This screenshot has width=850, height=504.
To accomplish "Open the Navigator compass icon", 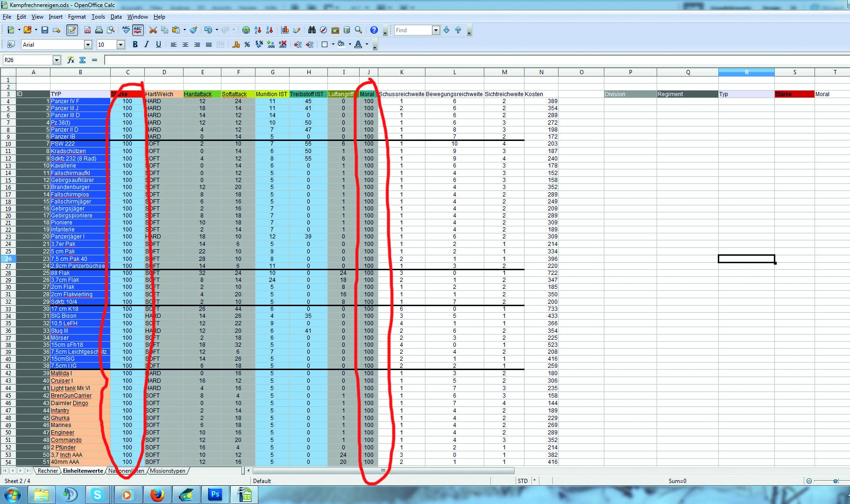I will 323,30.
